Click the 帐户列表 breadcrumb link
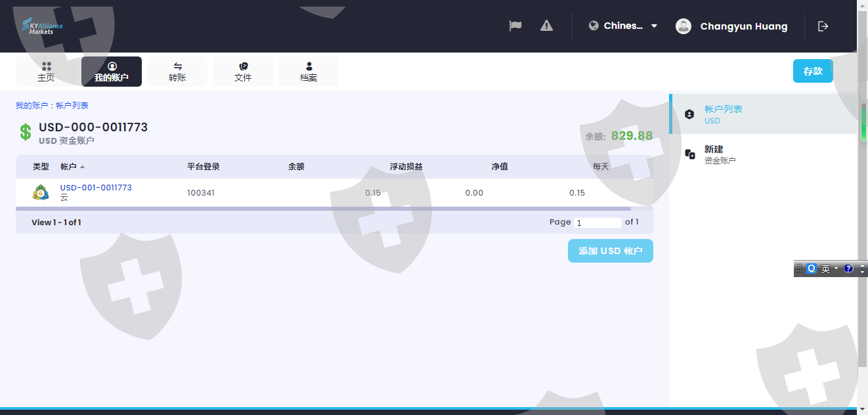This screenshot has width=868, height=415. tap(72, 105)
